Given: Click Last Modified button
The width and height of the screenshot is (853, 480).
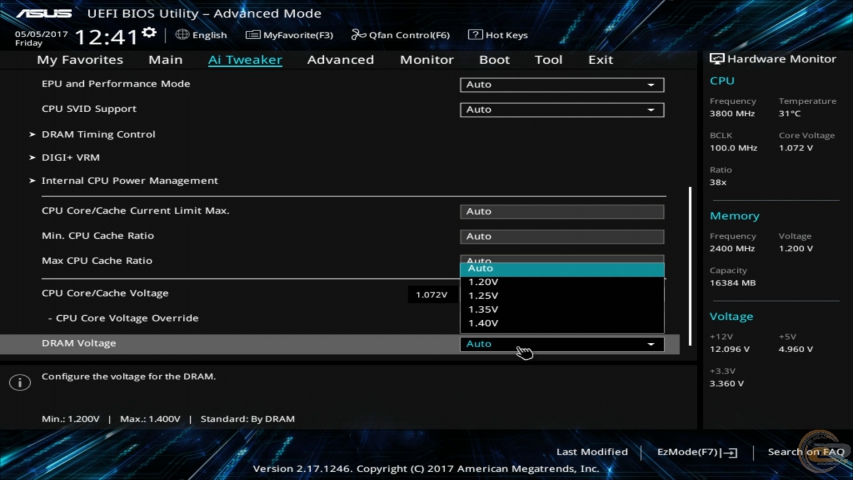Looking at the screenshot, I should [x=592, y=452].
